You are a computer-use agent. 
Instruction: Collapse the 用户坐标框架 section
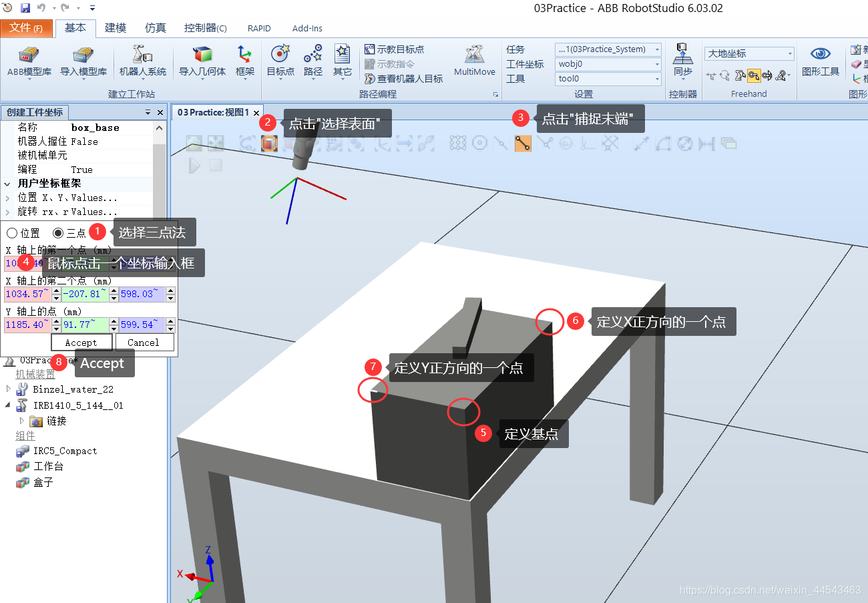point(7,184)
